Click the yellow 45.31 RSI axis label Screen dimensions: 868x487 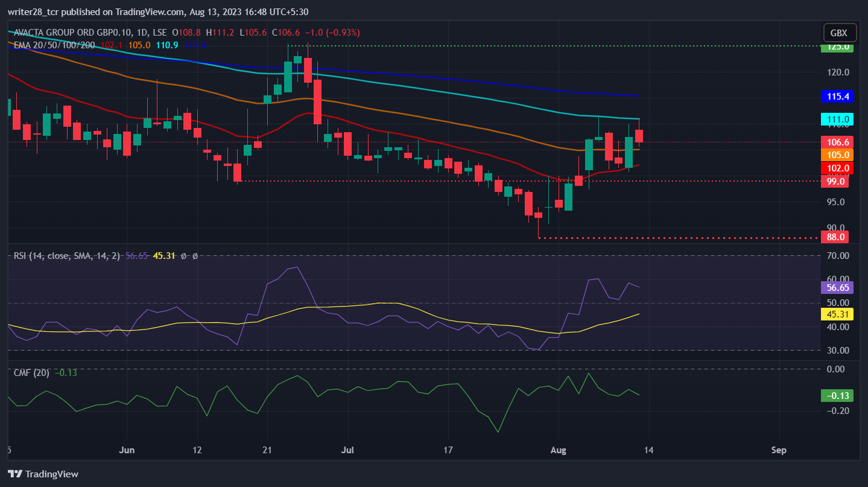click(837, 314)
